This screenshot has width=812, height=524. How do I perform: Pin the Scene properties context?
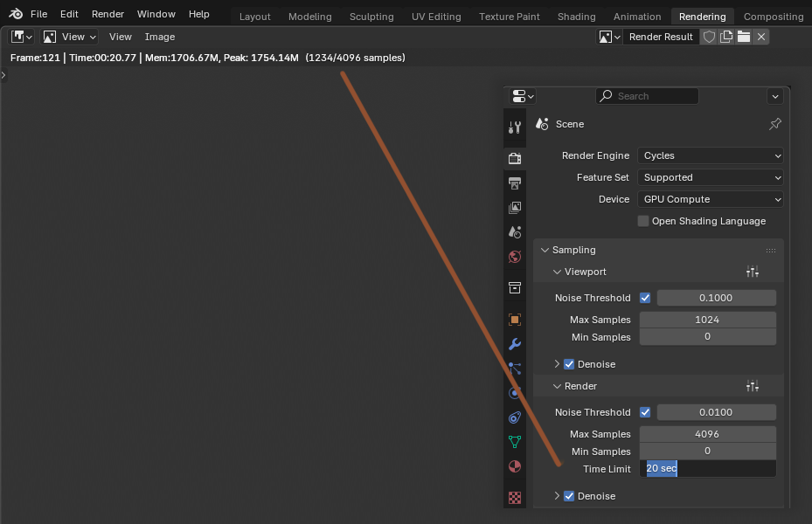pos(774,124)
